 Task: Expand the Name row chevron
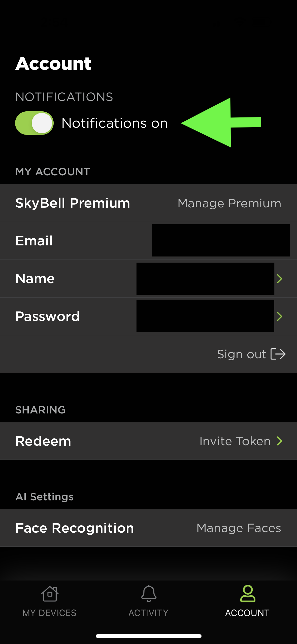tap(279, 279)
